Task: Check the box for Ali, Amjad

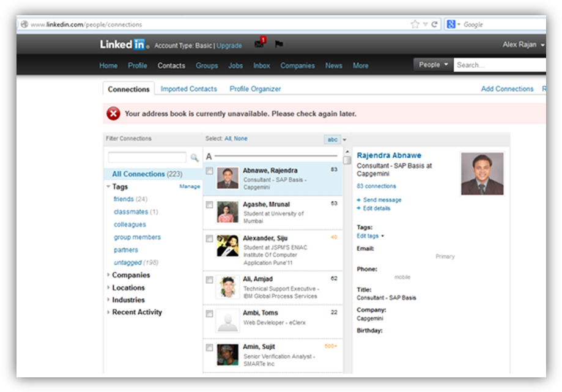Action: tap(209, 280)
